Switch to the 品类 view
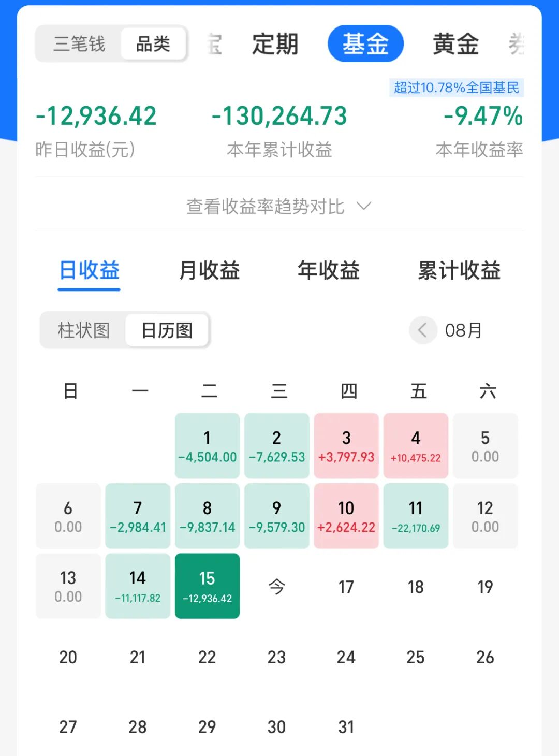Screen dimensions: 559x756 tap(153, 43)
